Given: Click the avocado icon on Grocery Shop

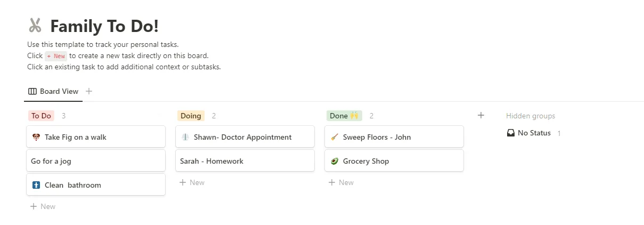Looking at the screenshot, I should pos(335,161).
